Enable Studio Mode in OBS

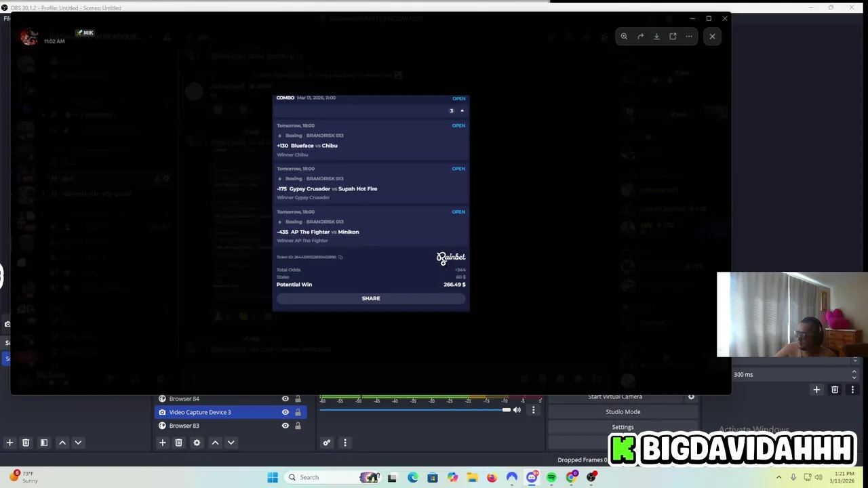(x=623, y=411)
